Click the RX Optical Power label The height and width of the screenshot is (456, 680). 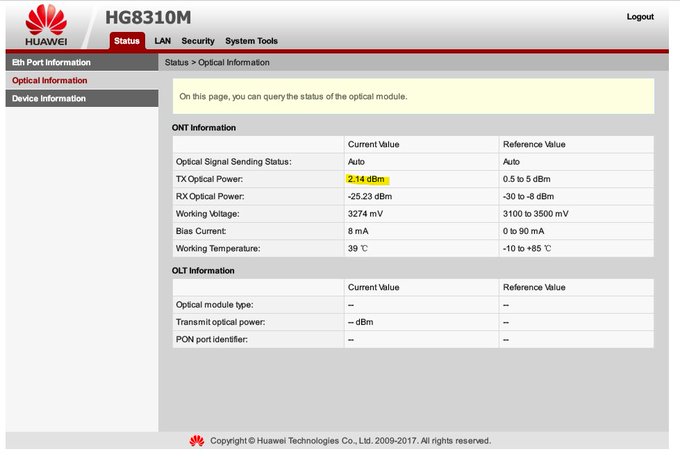[210, 196]
